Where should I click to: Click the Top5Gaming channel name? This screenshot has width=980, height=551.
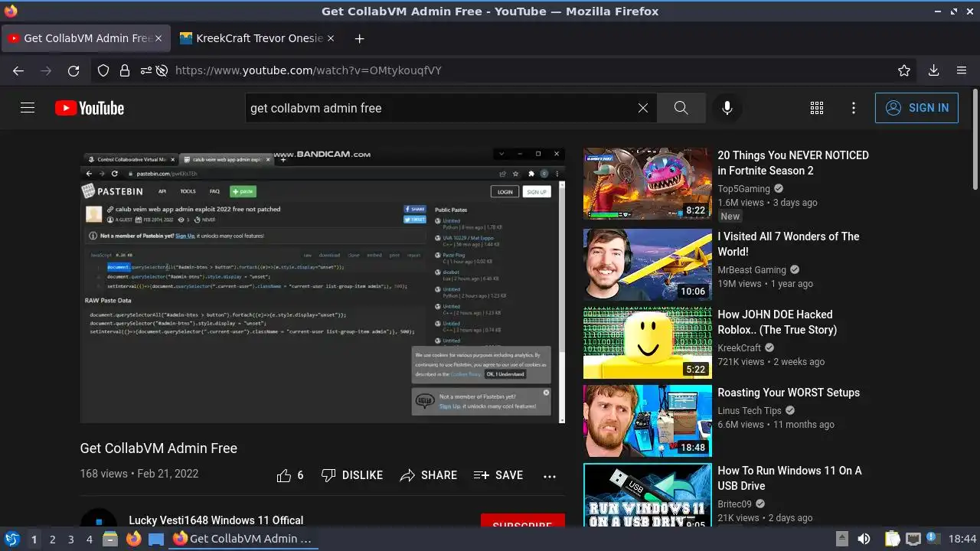point(743,189)
